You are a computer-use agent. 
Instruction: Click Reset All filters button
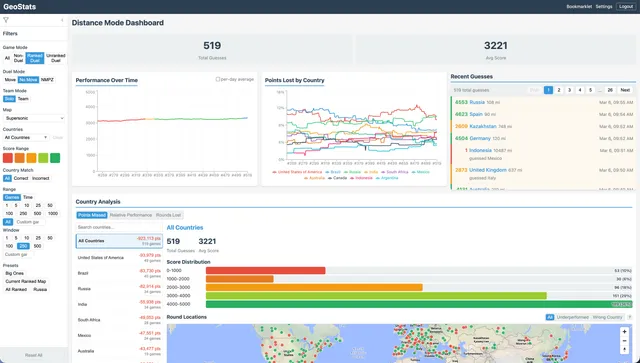point(34,355)
